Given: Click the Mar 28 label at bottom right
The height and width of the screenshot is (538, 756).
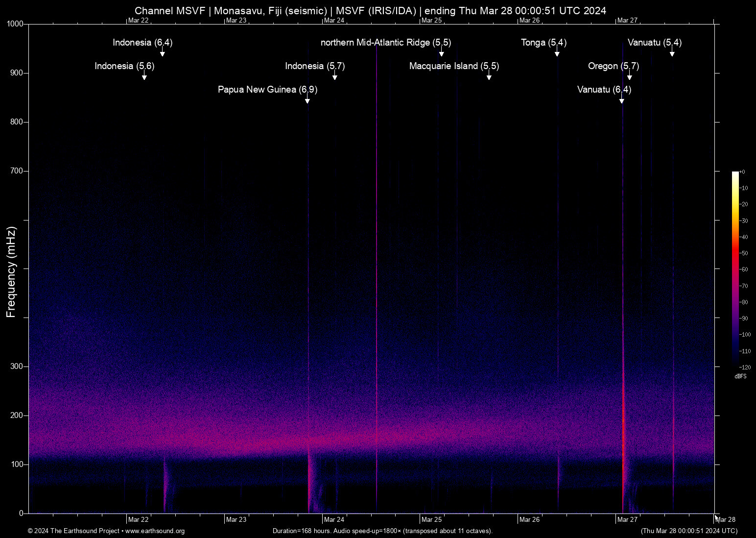Looking at the screenshot, I should click(x=725, y=520).
